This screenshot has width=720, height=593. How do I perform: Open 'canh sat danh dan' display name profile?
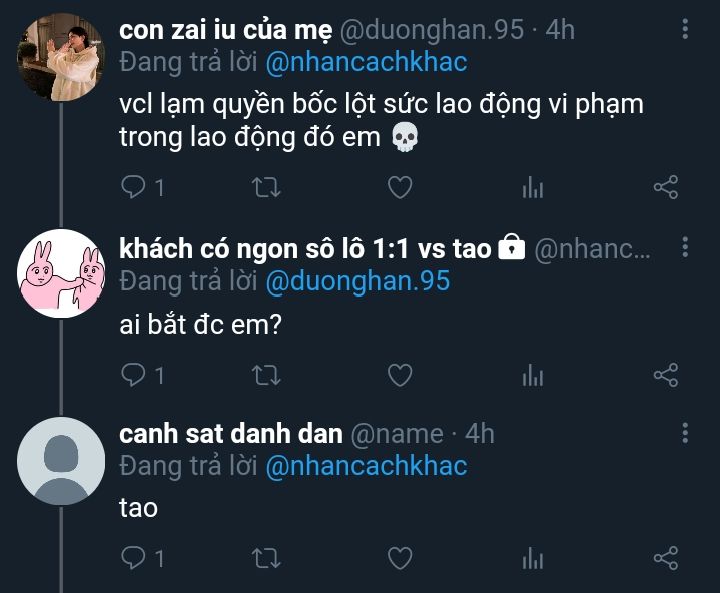(231, 434)
